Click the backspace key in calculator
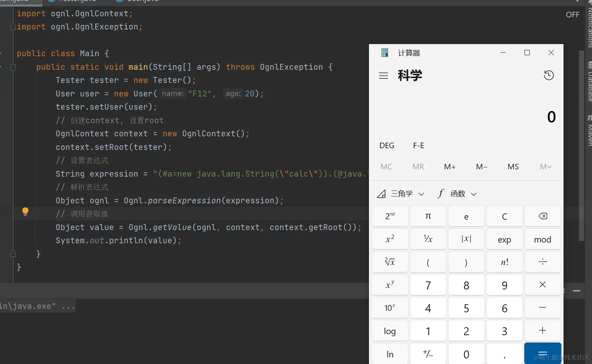Image resolution: width=592 pixels, height=364 pixels. [543, 216]
